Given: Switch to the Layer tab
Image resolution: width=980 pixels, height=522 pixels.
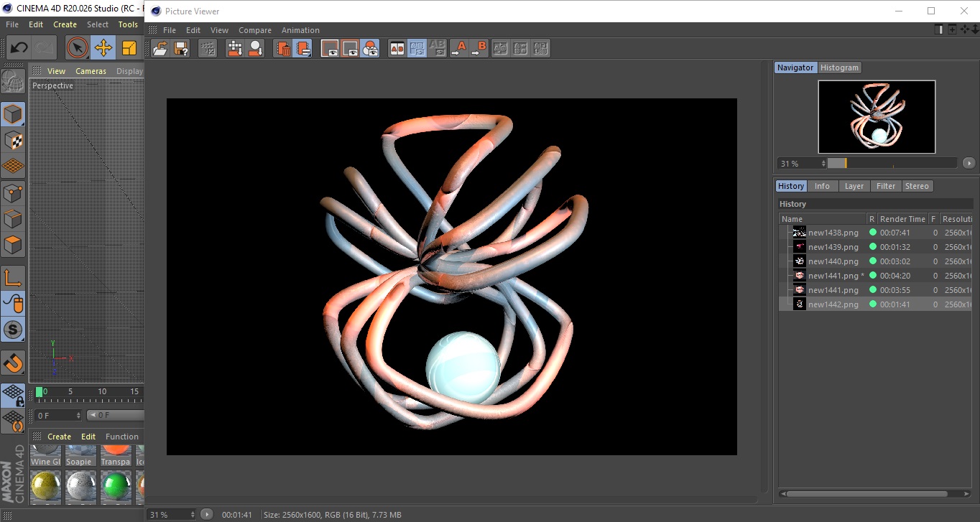Looking at the screenshot, I should pos(854,186).
